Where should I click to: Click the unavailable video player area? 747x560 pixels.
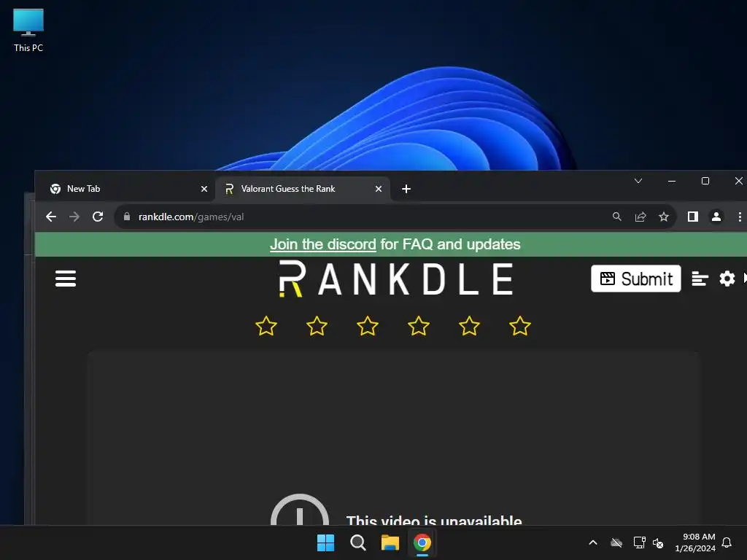tap(393, 438)
